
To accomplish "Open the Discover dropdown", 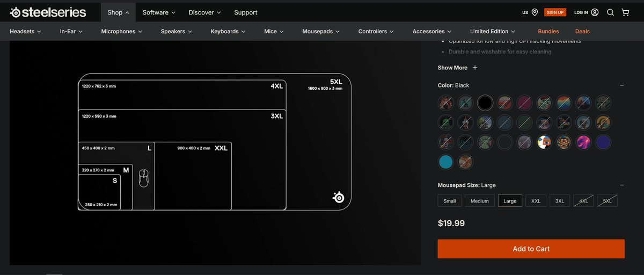I will click(204, 12).
